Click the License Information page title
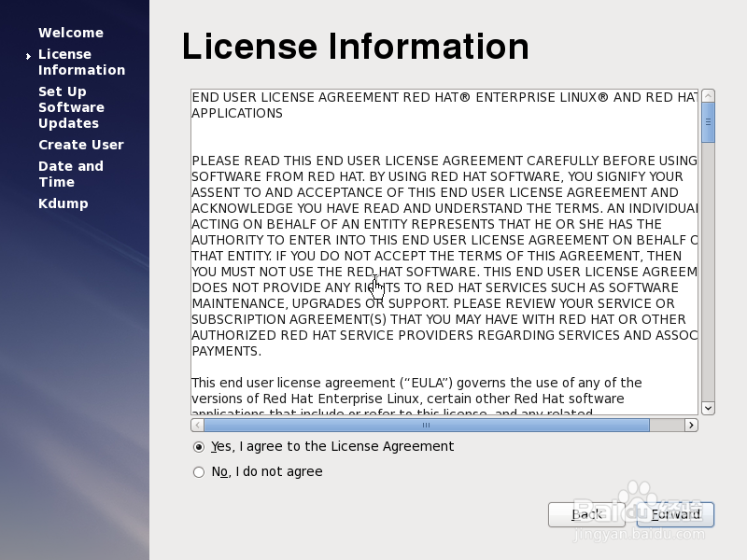 pos(356,46)
